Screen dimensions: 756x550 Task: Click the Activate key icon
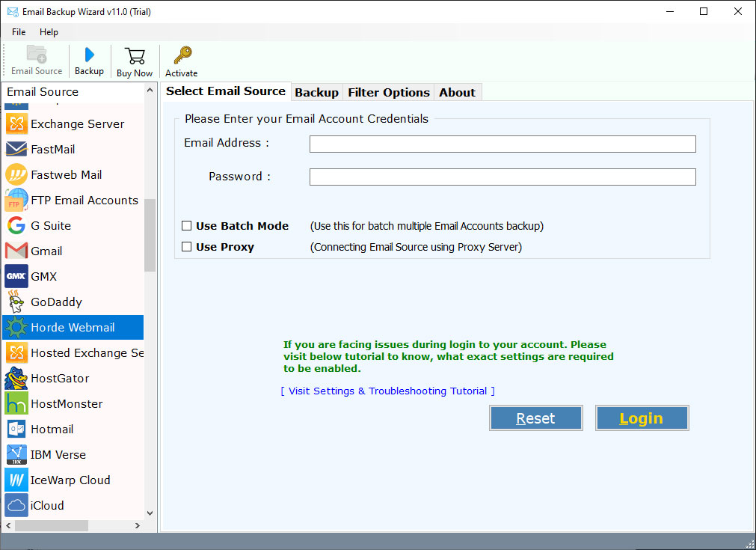click(182, 55)
